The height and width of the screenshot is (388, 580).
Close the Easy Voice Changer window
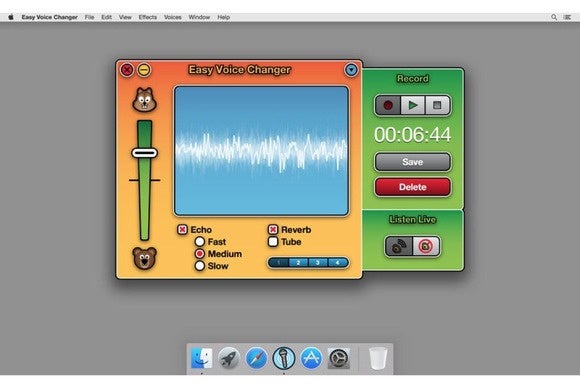pyautogui.click(x=127, y=70)
